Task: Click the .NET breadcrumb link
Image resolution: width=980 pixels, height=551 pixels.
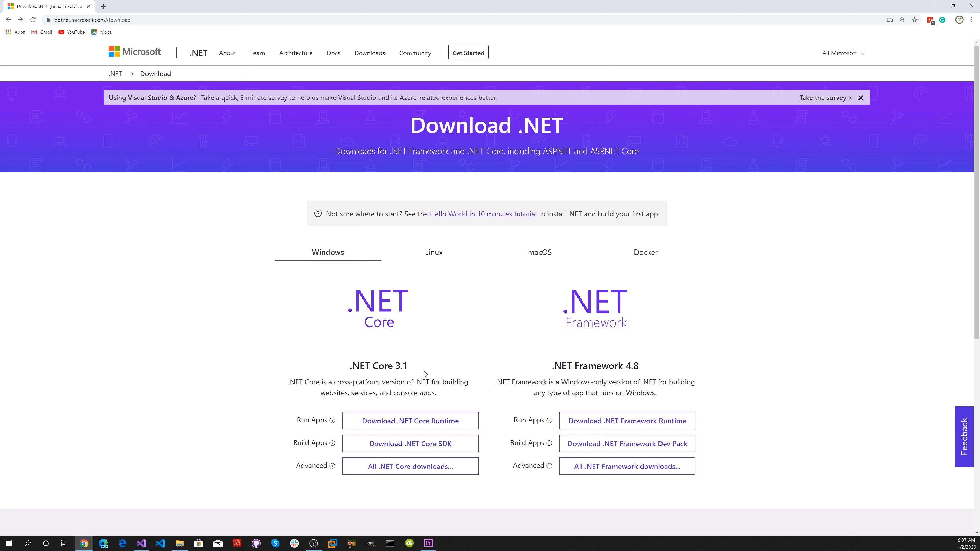Action: tap(115, 74)
